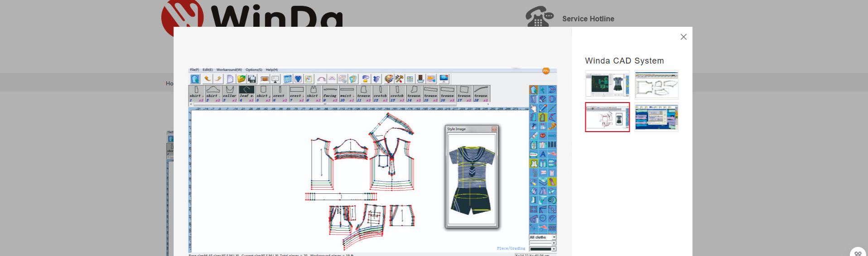Open the File(F) menu
Screen dimensions: 868x256
coord(194,70)
